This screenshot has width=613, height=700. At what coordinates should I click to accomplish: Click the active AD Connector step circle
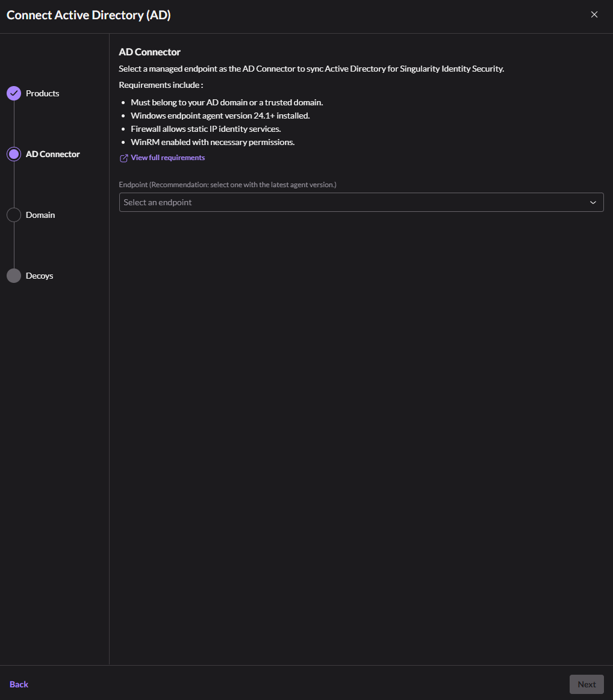(14, 154)
